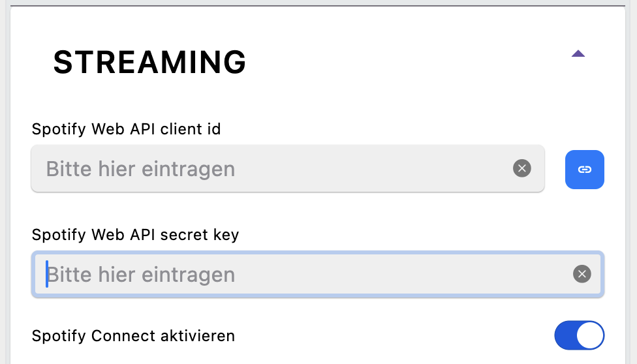Collapse the STREAMING section with the triangle arrow
Image resolution: width=637 pixels, height=364 pixels.
click(x=578, y=54)
